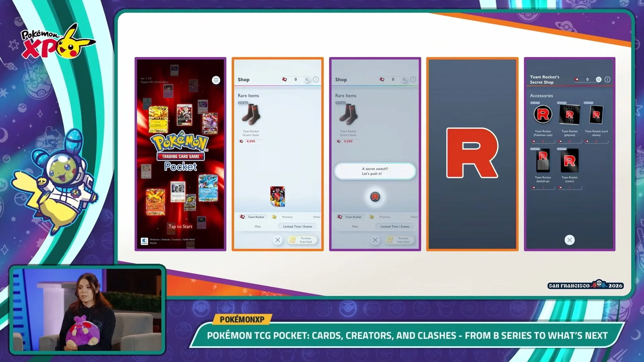The height and width of the screenshot is (362, 644).
Task: Open the info icon in purple-framed Shop
Action: coord(413,79)
